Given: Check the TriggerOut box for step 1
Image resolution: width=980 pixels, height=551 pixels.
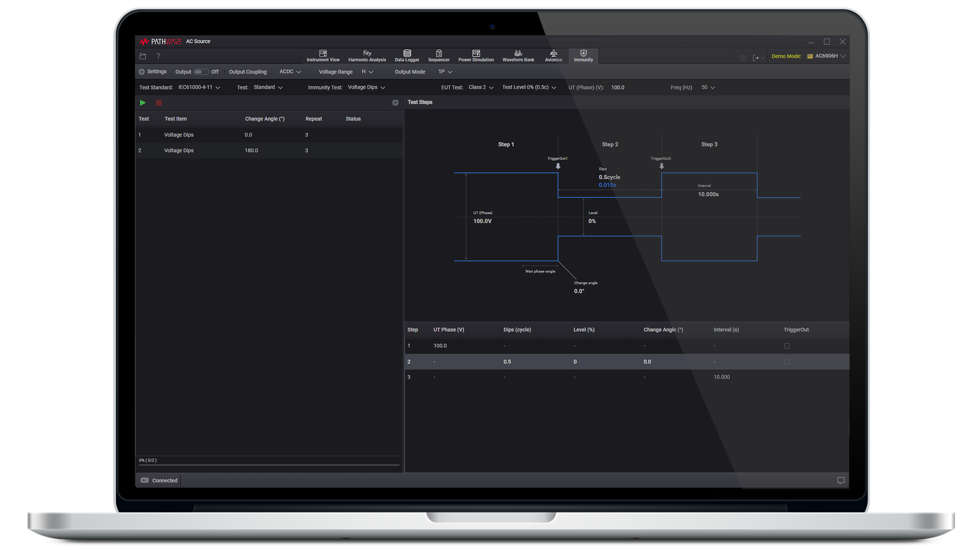Looking at the screenshot, I should [786, 346].
